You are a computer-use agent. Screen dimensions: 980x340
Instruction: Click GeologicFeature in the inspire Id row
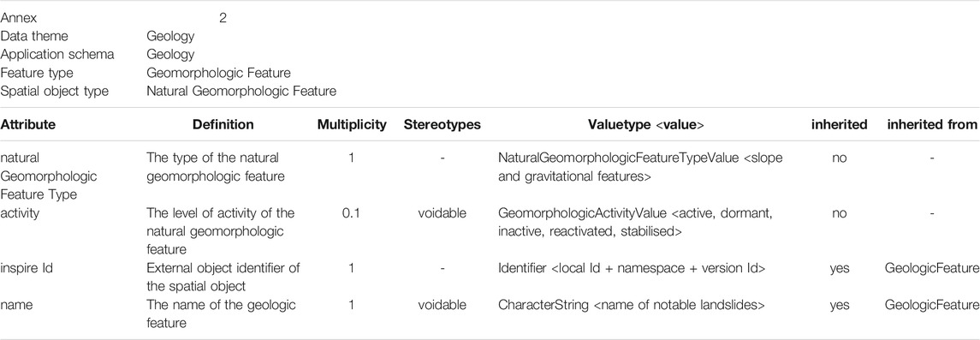coord(932,269)
